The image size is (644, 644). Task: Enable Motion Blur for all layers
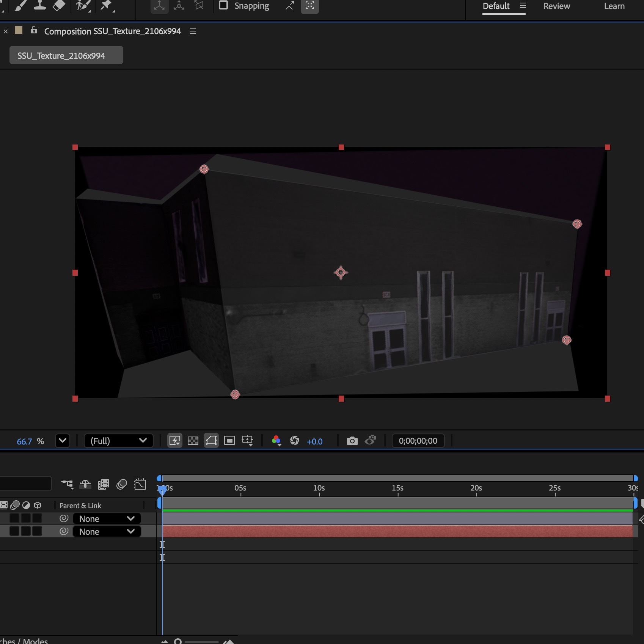pyautogui.click(x=121, y=484)
